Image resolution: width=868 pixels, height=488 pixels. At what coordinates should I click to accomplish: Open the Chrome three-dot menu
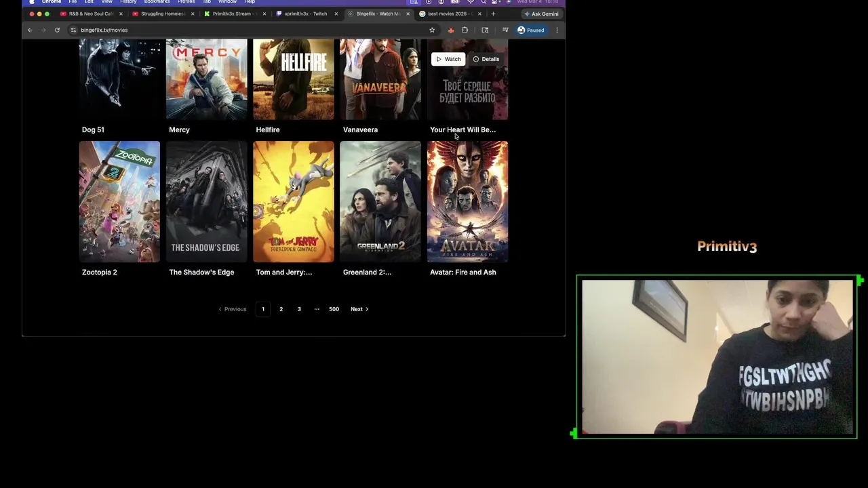pyautogui.click(x=557, y=30)
